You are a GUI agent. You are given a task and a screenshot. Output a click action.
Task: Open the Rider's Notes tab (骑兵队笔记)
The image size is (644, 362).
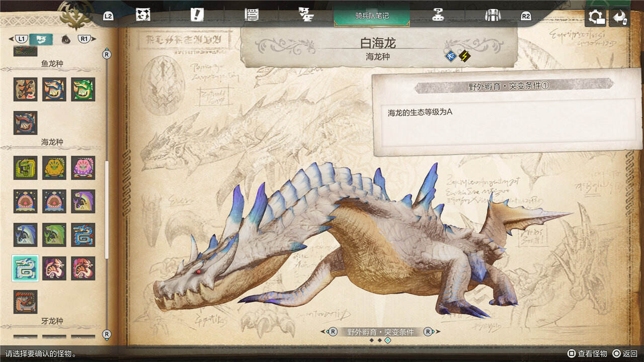point(372,16)
